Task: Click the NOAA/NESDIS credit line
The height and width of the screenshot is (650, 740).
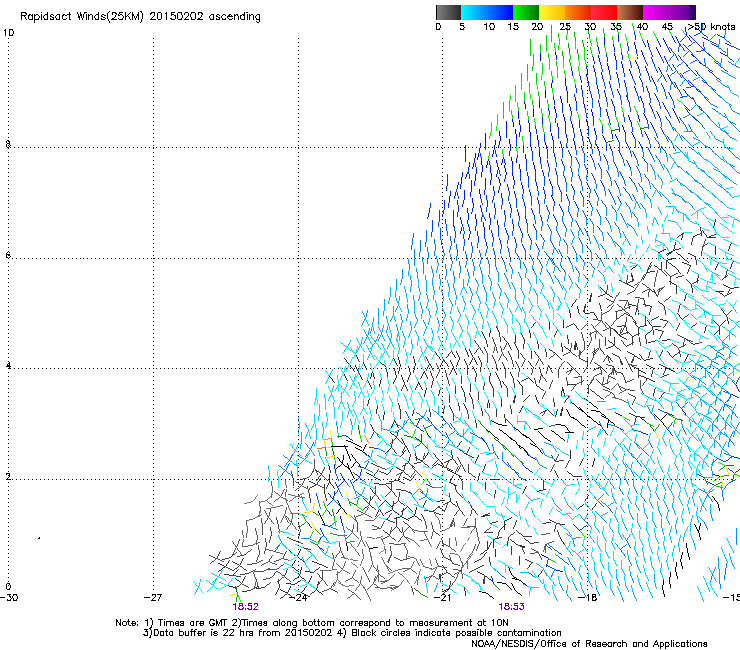Action: tap(589, 644)
